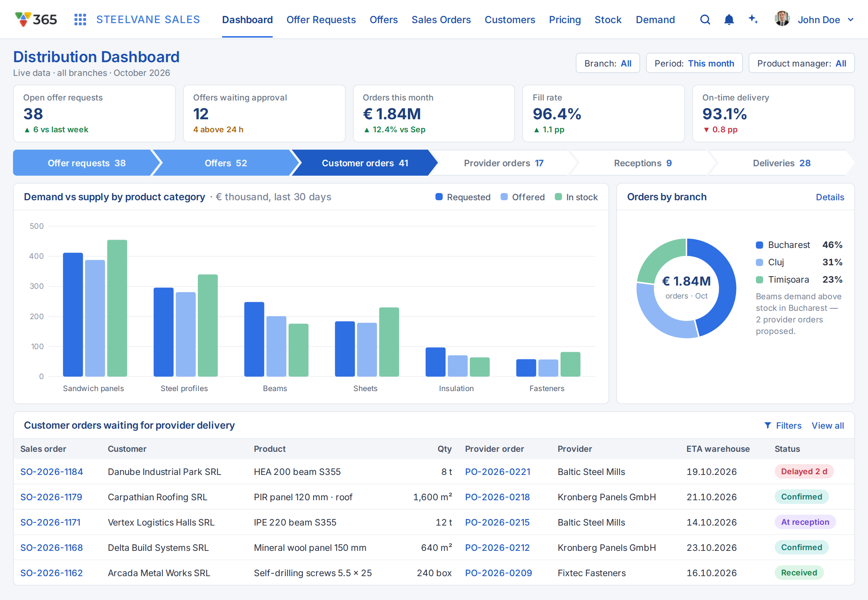Toggle the Requested legend swatch

point(438,197)
